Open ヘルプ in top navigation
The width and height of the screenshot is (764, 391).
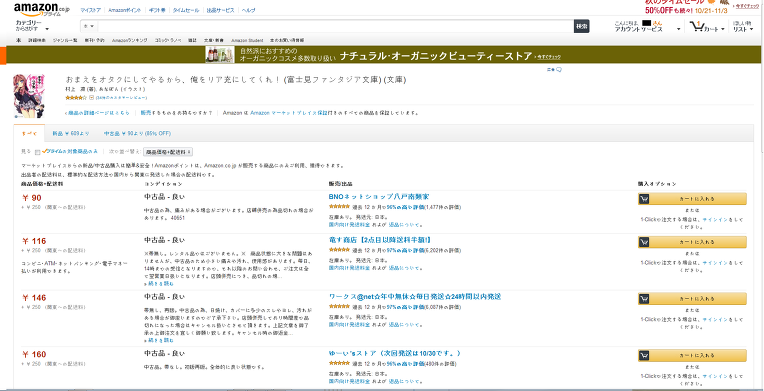(x=248, y=10)
